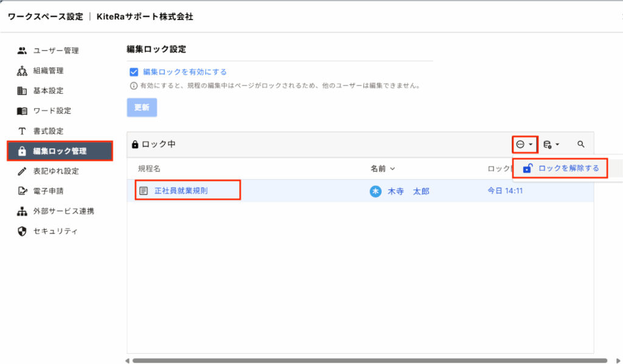Click the 基本設定 building icon
Screen dimensions: 623x364
pyautogui.click(x=22, y=91)
